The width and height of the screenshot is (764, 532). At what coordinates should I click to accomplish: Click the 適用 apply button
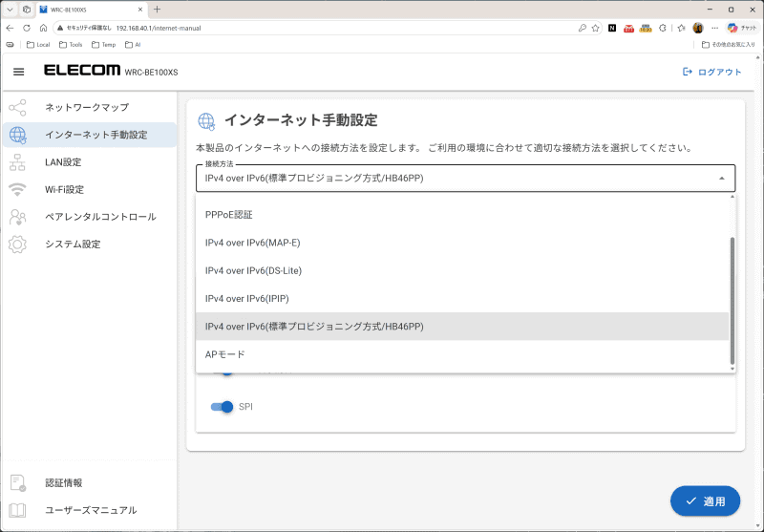coord(705,500)
